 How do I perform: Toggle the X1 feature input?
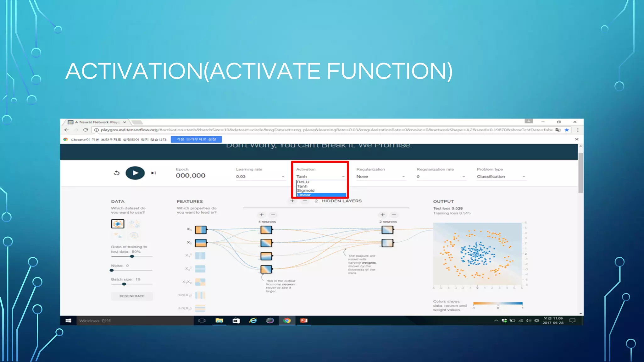(201, 230)
